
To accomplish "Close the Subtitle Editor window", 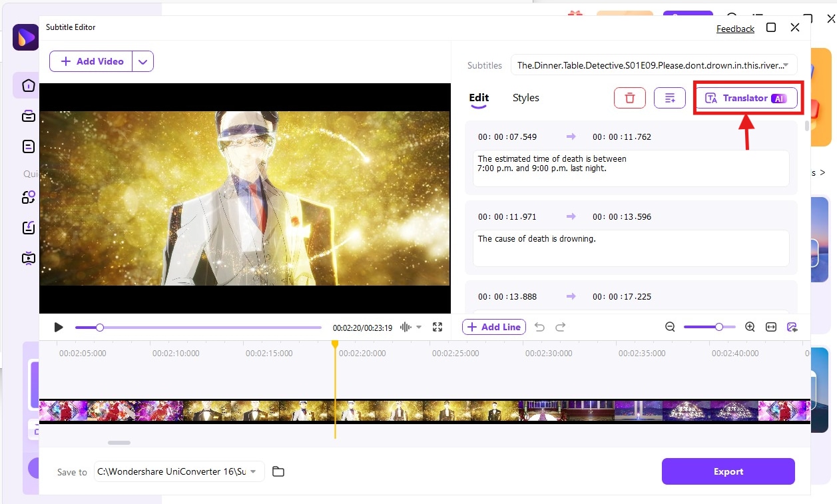I will tap(795, 27).
